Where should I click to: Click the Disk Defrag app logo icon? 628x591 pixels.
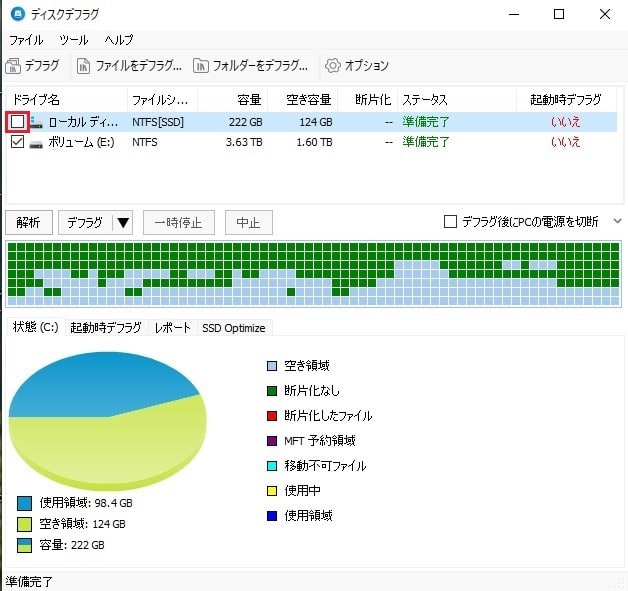pyautogui.click(x=18, y=14)
